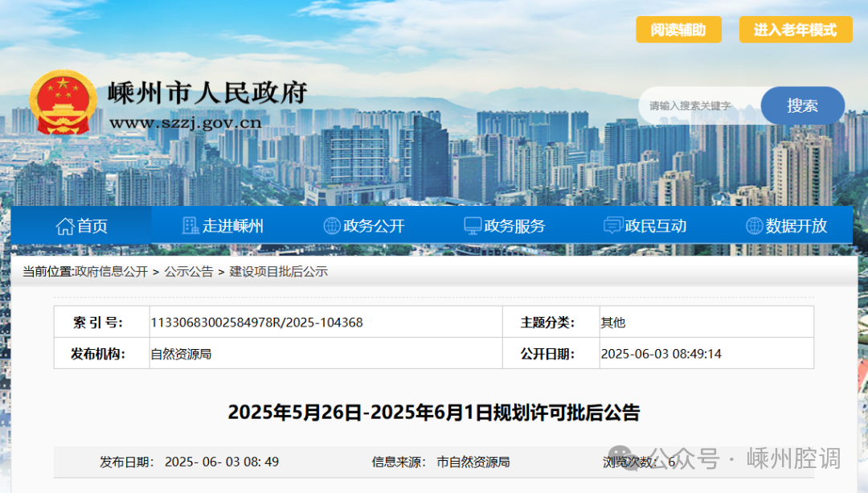The image size is (868, 493).
Task: Click the www.szzj.gov.cn site address
Action: [185, 123]
